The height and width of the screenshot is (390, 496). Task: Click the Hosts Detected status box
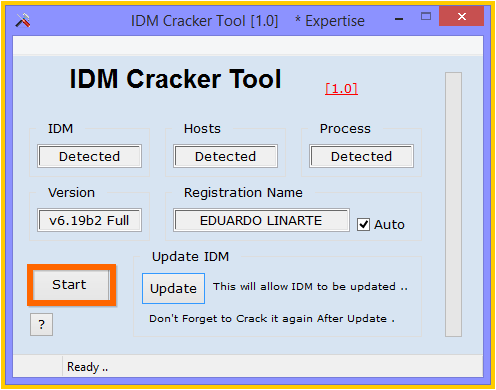coord(225,156)
